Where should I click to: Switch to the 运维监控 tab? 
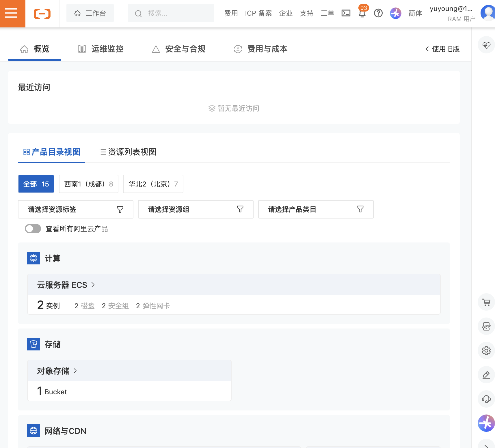(101, 49)
